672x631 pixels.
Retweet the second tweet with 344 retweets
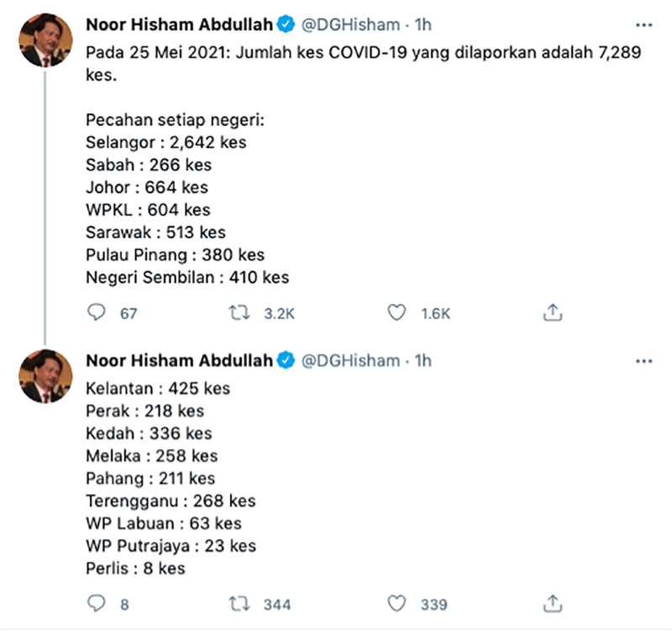[240, 603]
